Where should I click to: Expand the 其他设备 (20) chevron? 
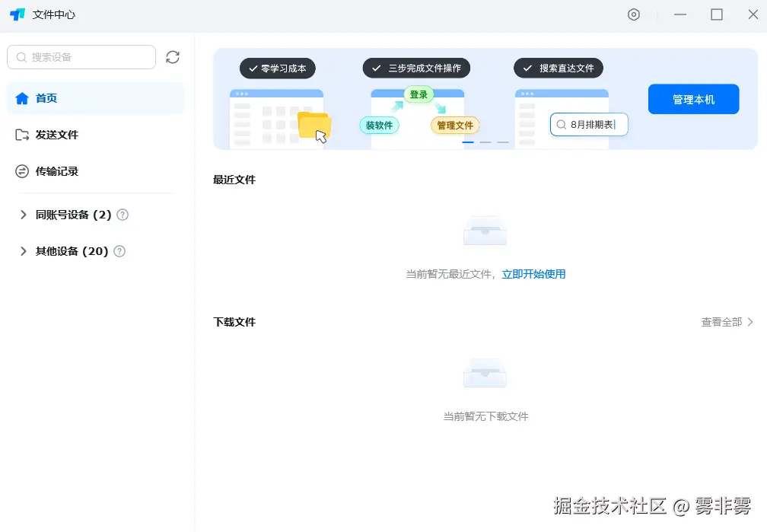point(23,251)
